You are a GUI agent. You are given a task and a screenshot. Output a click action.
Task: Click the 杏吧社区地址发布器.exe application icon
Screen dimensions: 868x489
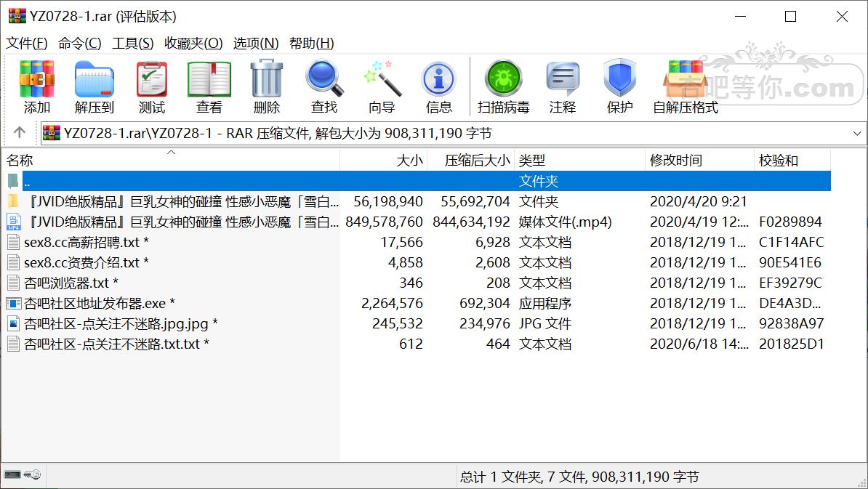[x=13, y=303]
